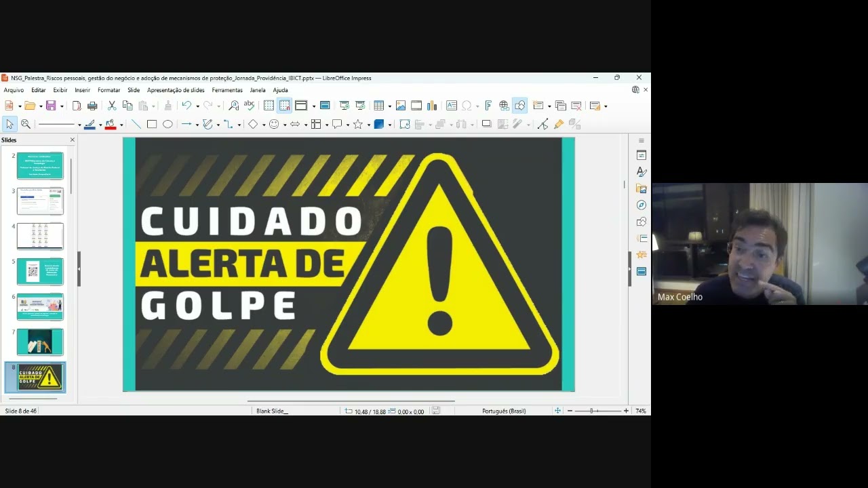Open the Export as PDF tool
Viewport: 868px width, 488px height.
click(x=77, y=106)
